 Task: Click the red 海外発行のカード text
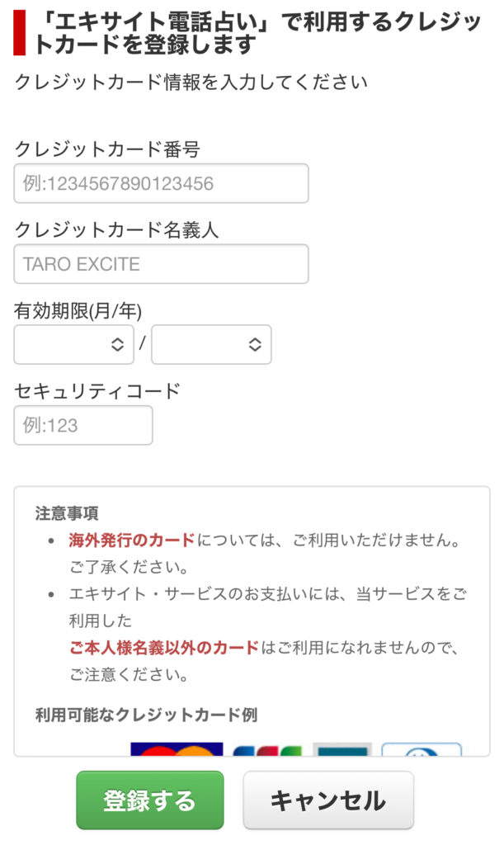131,540
